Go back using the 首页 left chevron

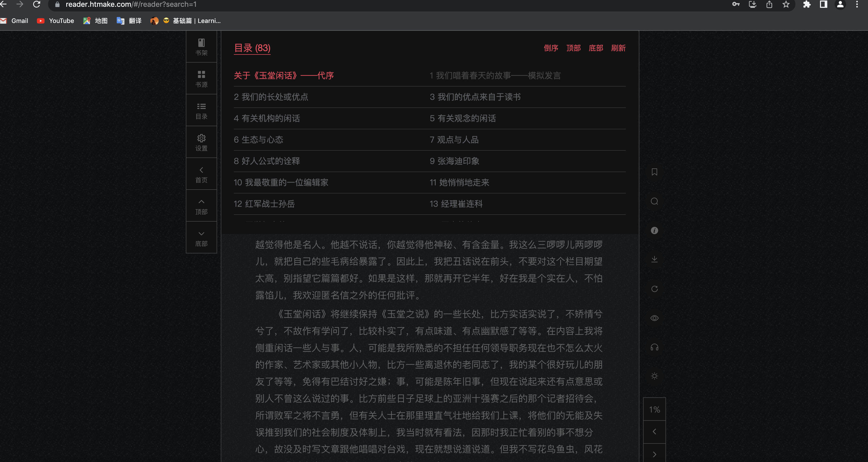coord(201,174)
